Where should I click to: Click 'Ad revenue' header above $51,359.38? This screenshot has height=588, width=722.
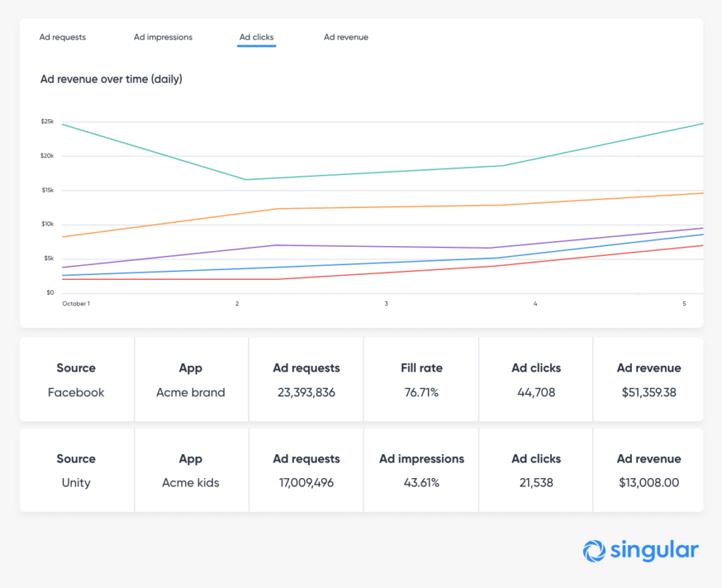point(649,368)
